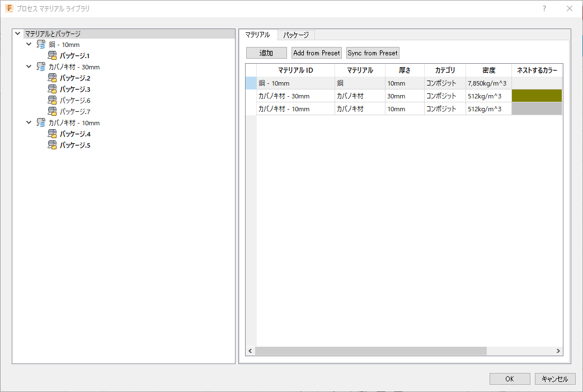Click the package icon beside パッケージ.1

(x=53, y=56)
